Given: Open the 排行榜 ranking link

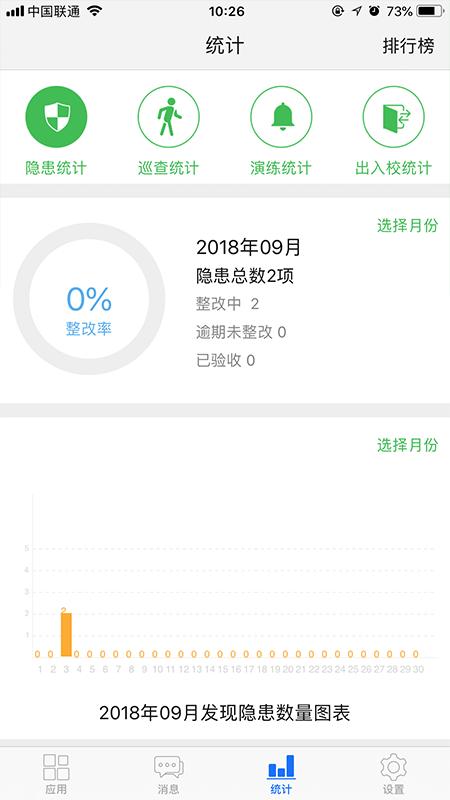Looking at the screenshot, I should [408, 46].
